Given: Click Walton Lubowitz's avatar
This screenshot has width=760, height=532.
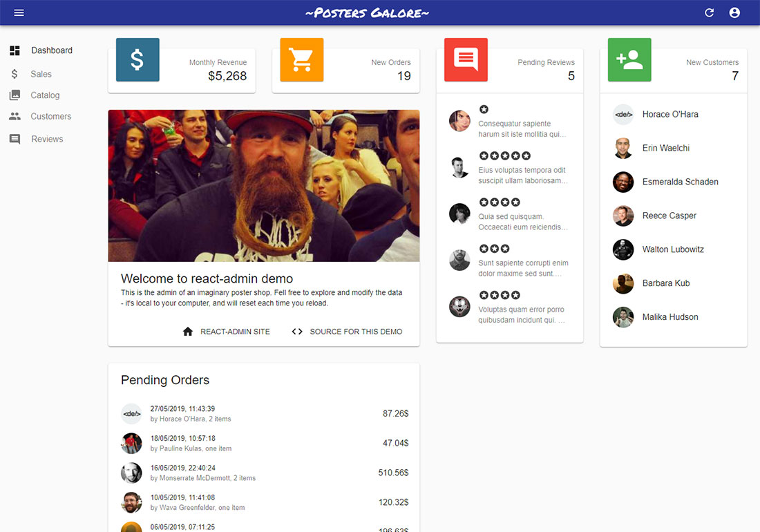Looking at the screenshot, I should click(x=623, y=249).
